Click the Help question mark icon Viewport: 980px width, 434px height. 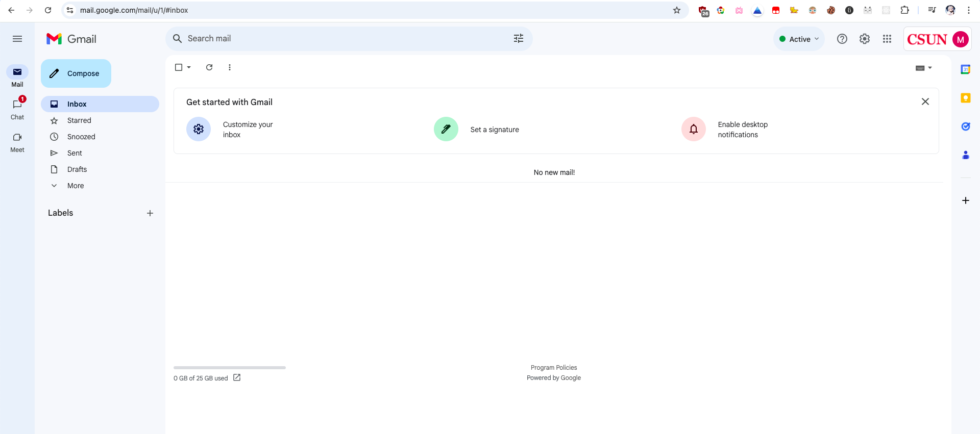tap(842, 39)
